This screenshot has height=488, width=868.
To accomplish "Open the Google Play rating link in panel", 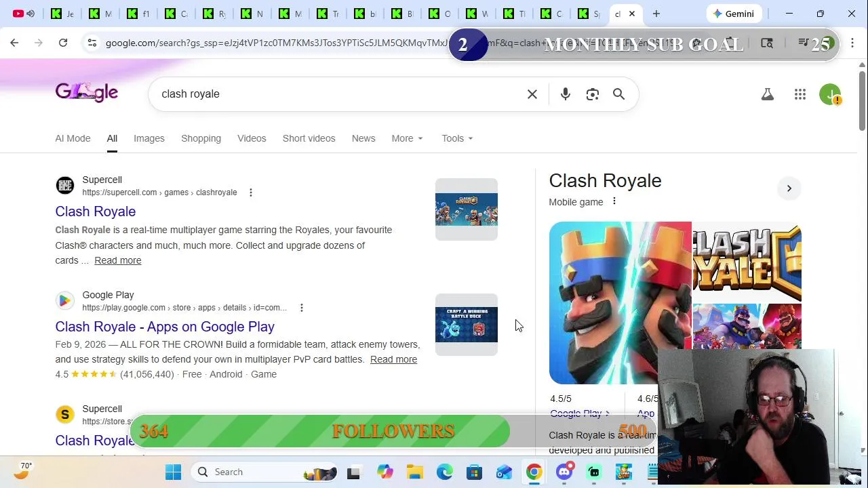I will [580, 413].
